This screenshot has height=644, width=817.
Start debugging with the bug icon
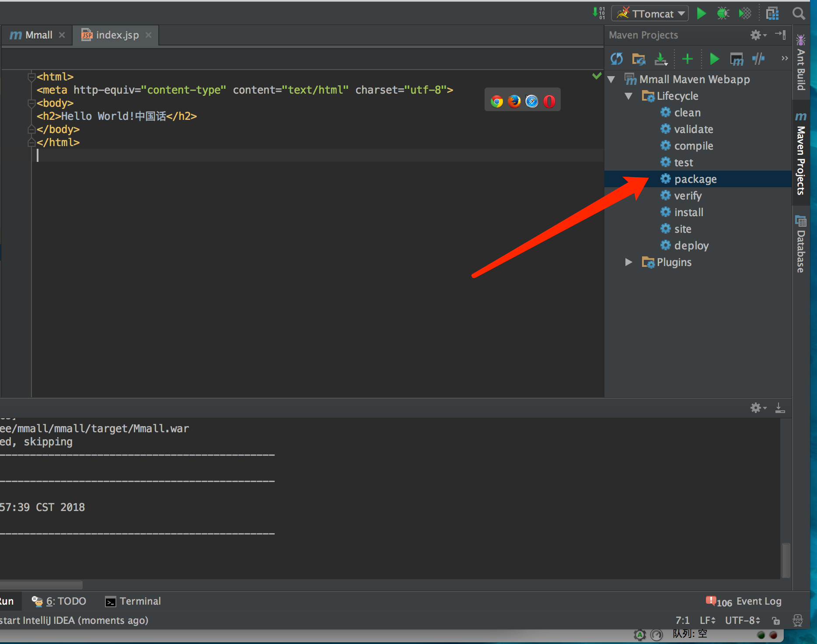point(723,14)
